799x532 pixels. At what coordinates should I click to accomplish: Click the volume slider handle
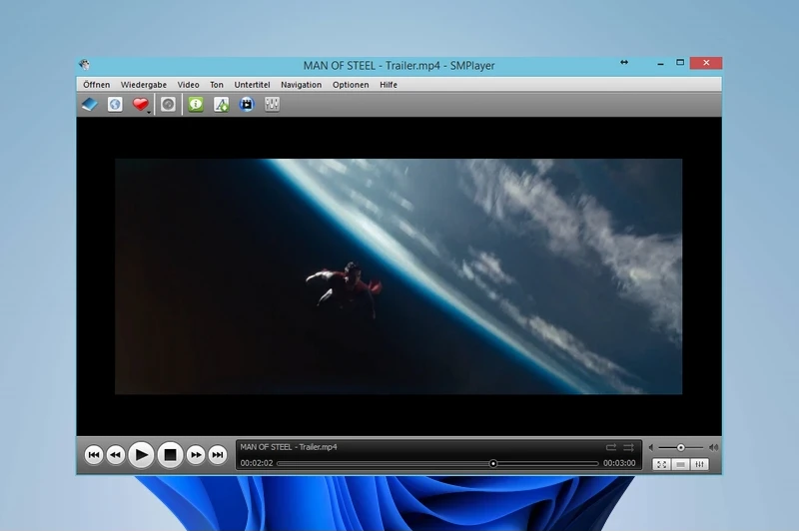tap(681, 447)
